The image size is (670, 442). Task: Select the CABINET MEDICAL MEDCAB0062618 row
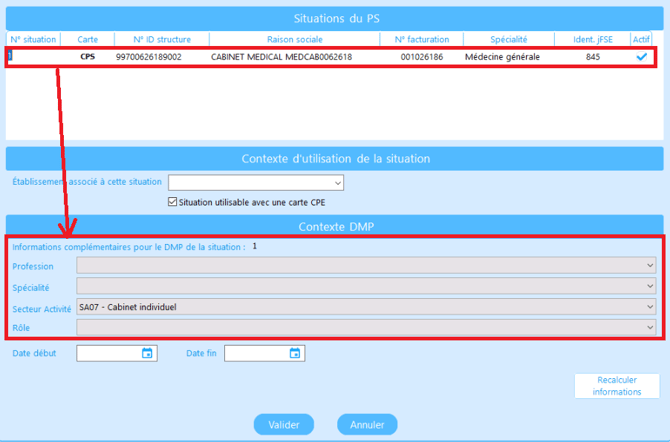[x=281, y=57]
